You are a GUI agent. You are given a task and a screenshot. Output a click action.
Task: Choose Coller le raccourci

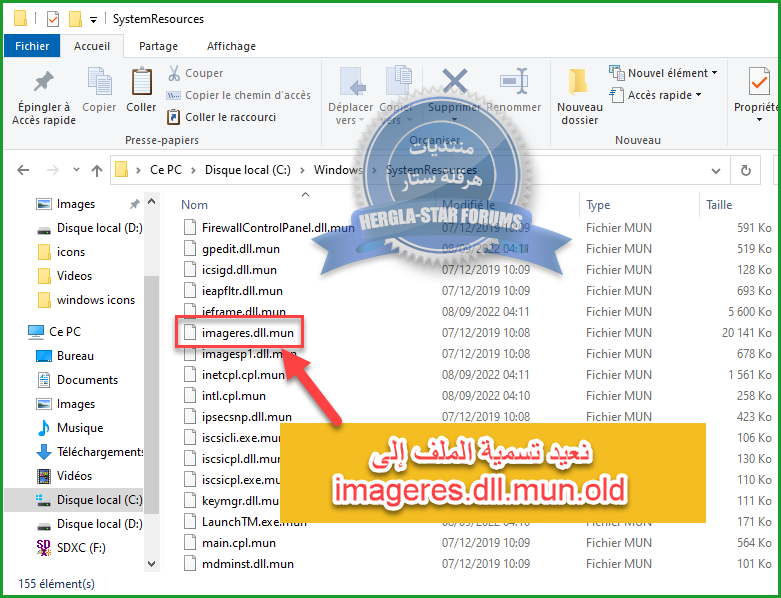[222, 117]
